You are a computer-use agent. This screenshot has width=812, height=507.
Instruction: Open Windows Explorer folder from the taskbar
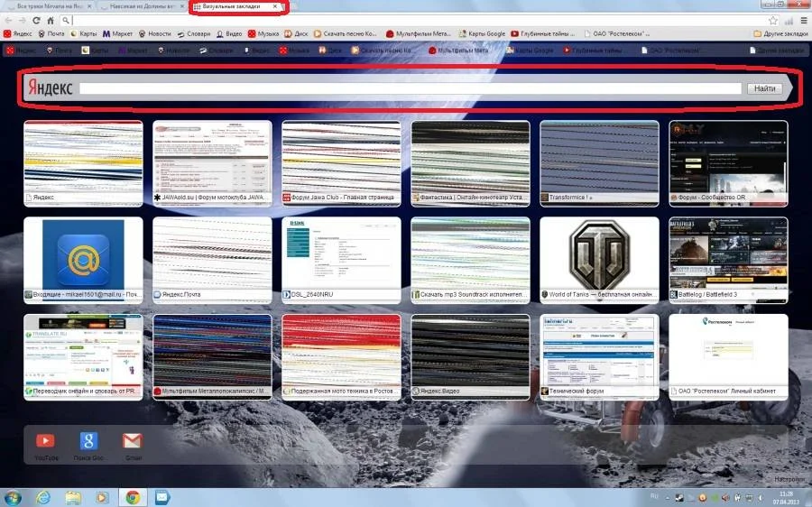pyautogui.click(x=73, y=498)
